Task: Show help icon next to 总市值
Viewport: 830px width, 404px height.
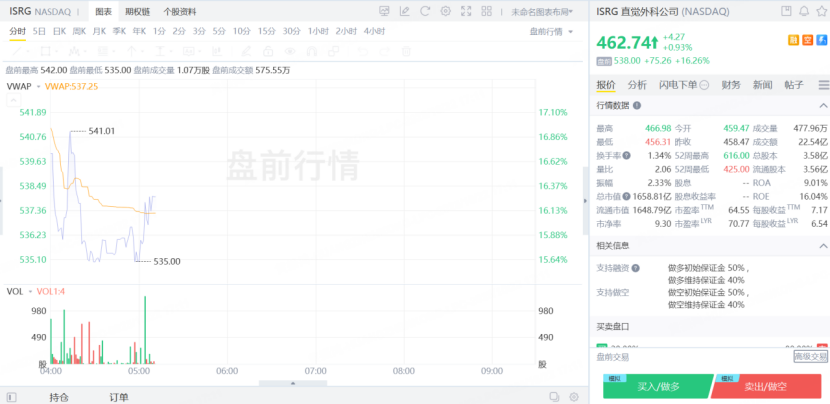Action: coord(627,196)
